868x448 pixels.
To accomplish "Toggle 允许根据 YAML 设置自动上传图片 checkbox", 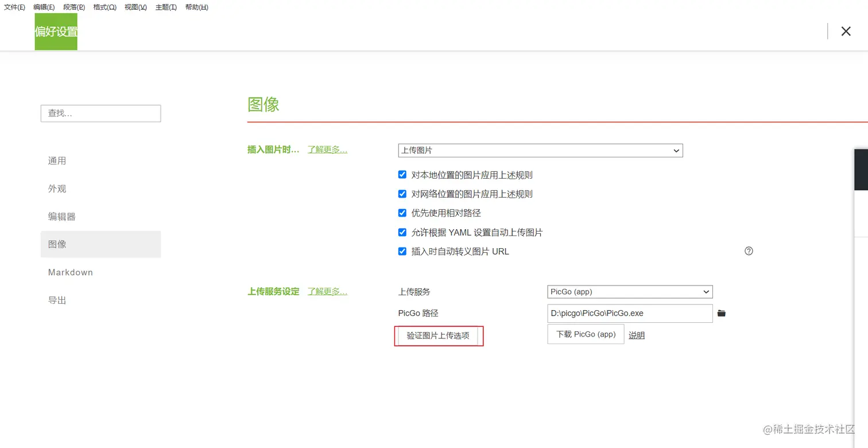I will [x=402, y=233].
